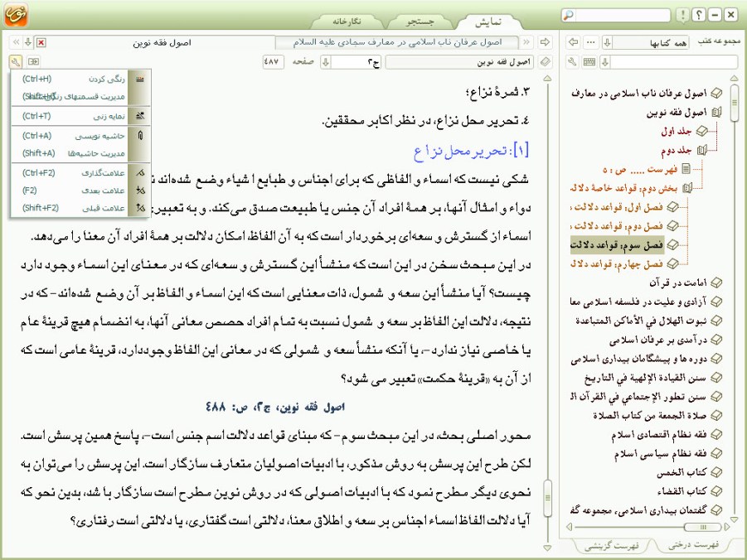Open the volume ج۳ dropdown arrow
The image size is (747, 560).
pyautogui.click(x=326, y=62)
